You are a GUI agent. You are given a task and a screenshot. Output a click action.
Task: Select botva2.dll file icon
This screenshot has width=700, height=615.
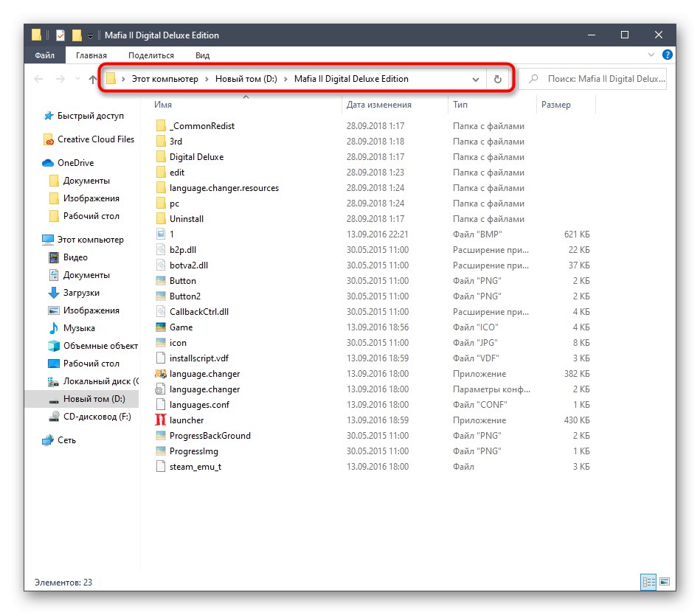[x=161, y=265]
